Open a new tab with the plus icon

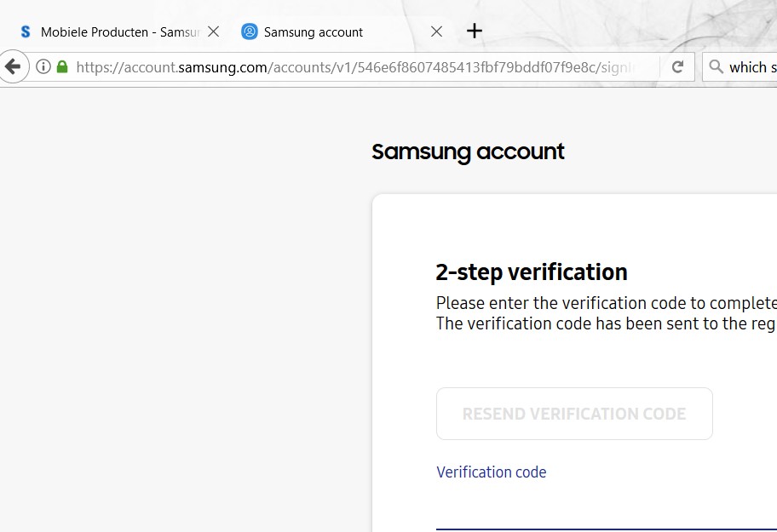[x=475, y=31]
